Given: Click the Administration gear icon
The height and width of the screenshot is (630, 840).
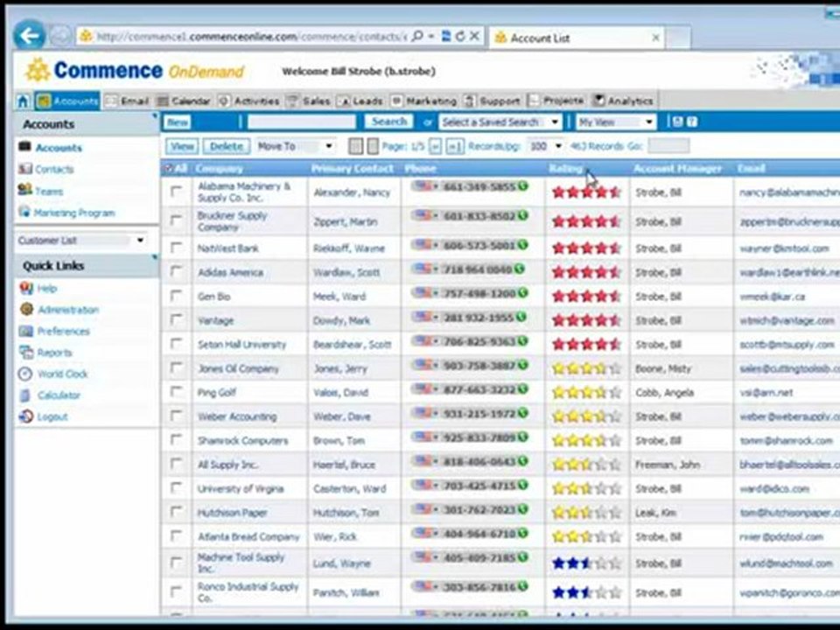Looking at the screenshot, I should point(26,309).
